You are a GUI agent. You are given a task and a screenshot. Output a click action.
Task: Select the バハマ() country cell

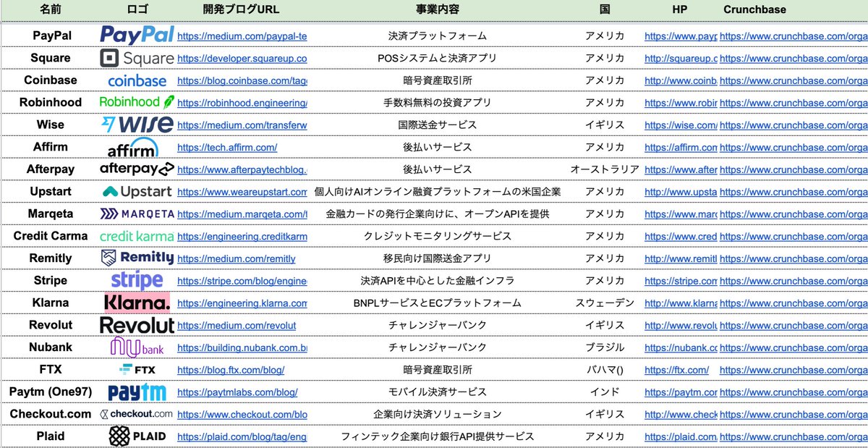coord(605,370)
